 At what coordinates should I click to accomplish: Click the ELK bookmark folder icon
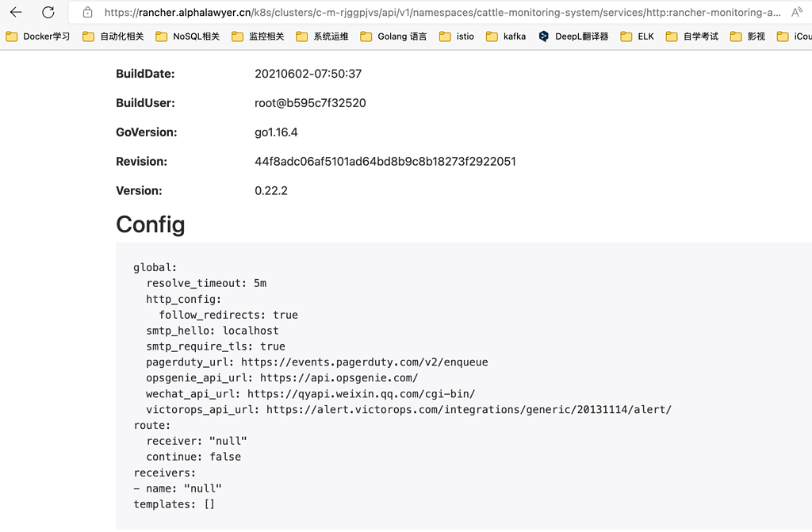click(x=626, y=36)
